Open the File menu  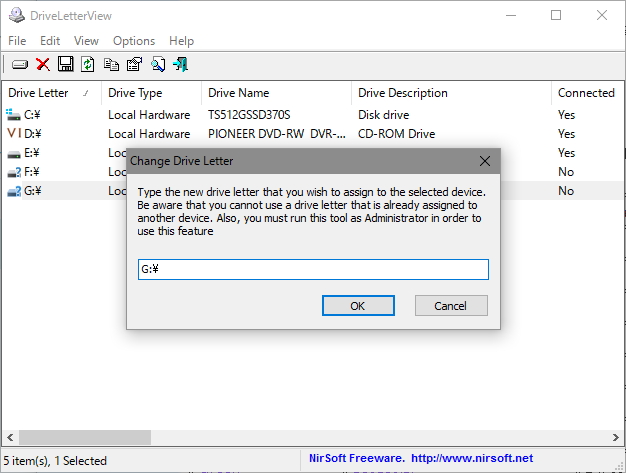(x=17, y=41)
